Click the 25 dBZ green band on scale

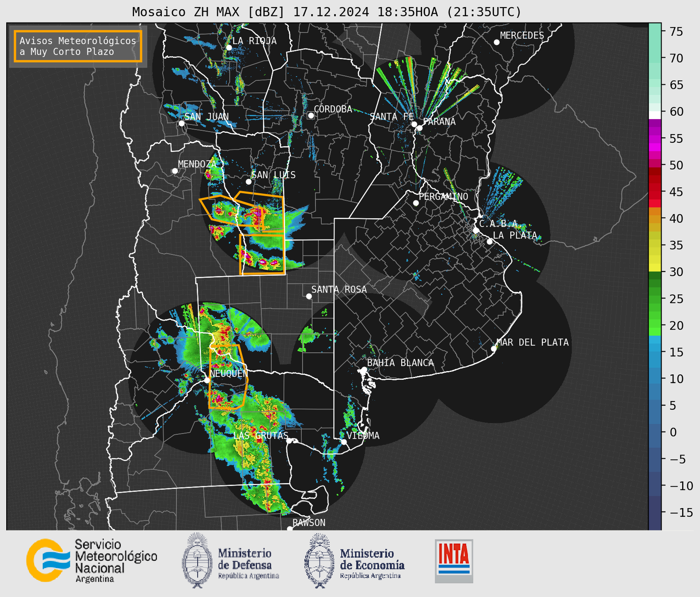pyautogui.click(x=655, y=298)
